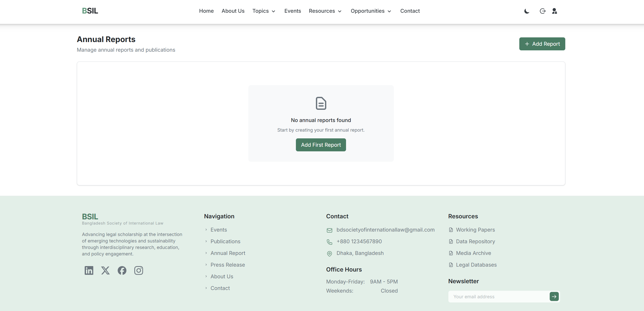644x311 pixels.
Task: Open the user profile icon
Action: pos(554,11)
